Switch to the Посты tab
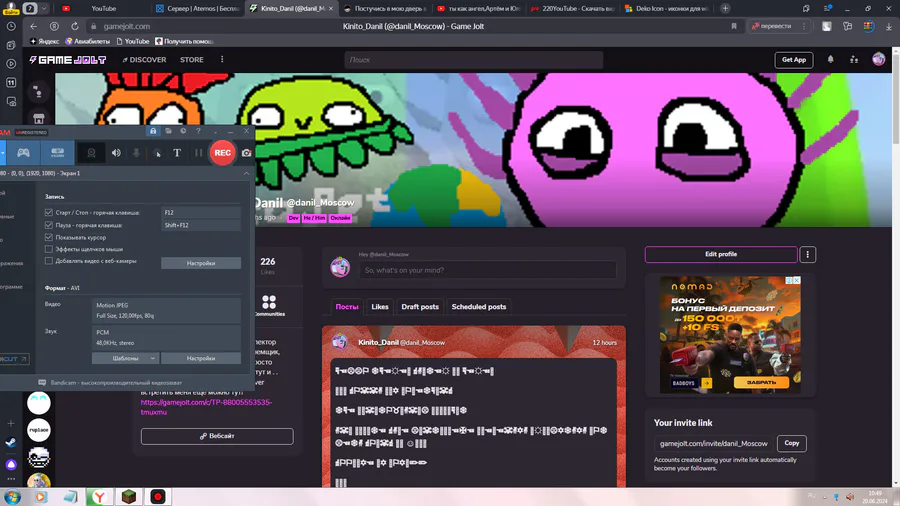The image size is (900, 506). click(x=347, y=307)
